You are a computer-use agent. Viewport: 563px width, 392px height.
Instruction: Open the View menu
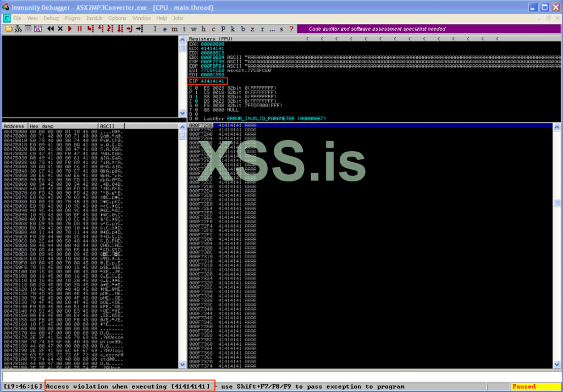point(32,18)
